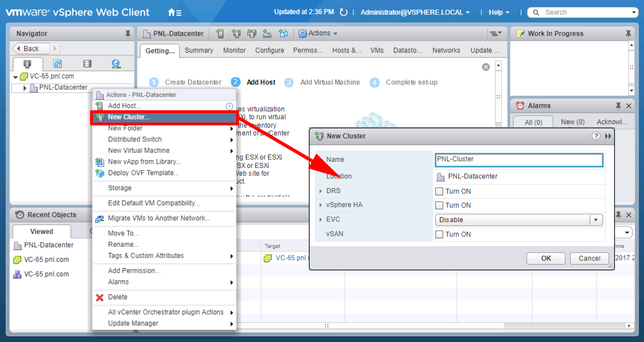Image resolution: width=644 pixels, height=342 pixels.
Task: Click the Add Host toolbar icon
Action: pyautogui.click(x=220, y=34)
